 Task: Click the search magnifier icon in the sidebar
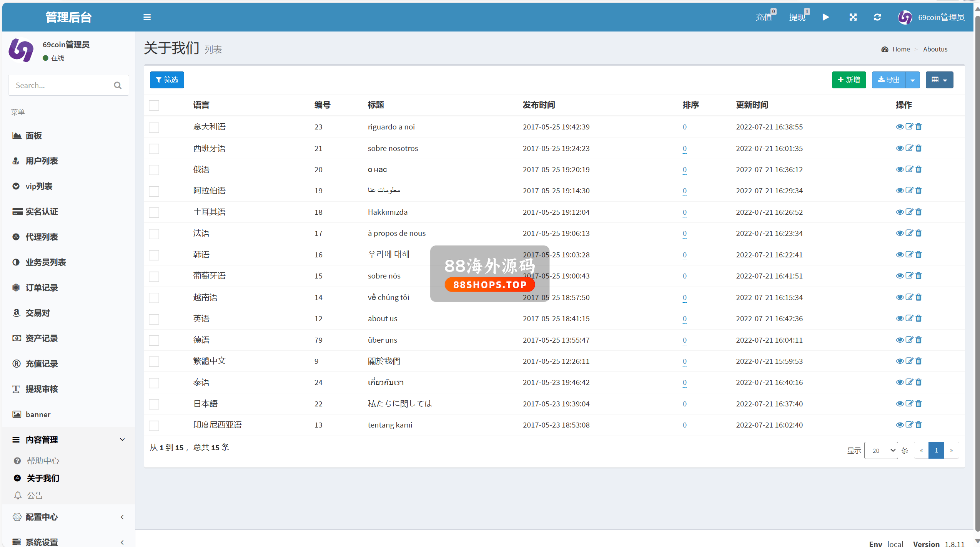pos(118,85)
